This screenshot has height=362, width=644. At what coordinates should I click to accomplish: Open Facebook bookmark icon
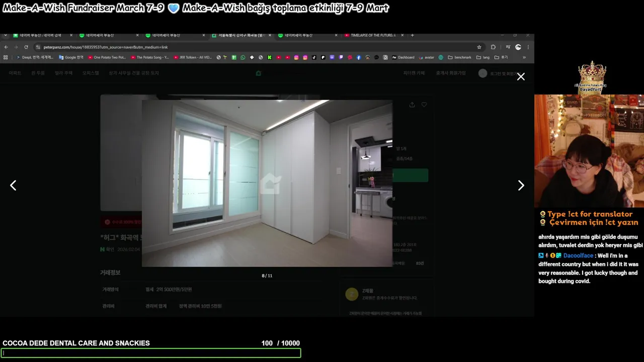[358, 57]
